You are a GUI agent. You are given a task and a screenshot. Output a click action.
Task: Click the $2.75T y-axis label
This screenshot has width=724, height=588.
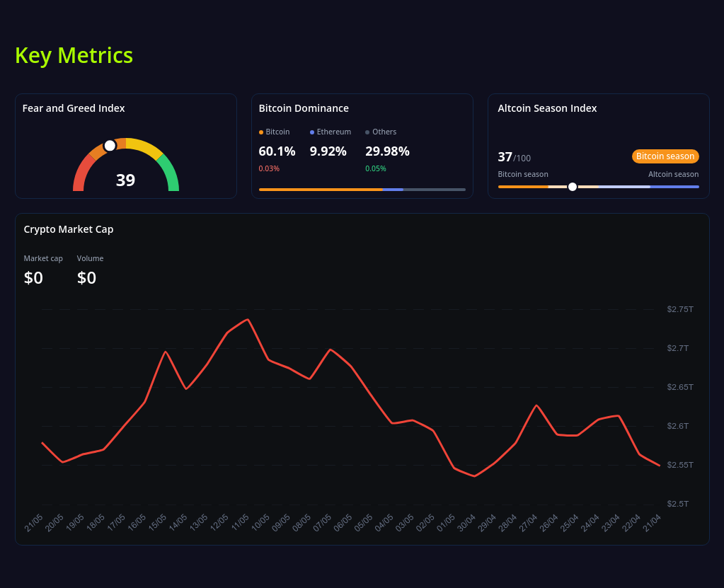point(679,309)
